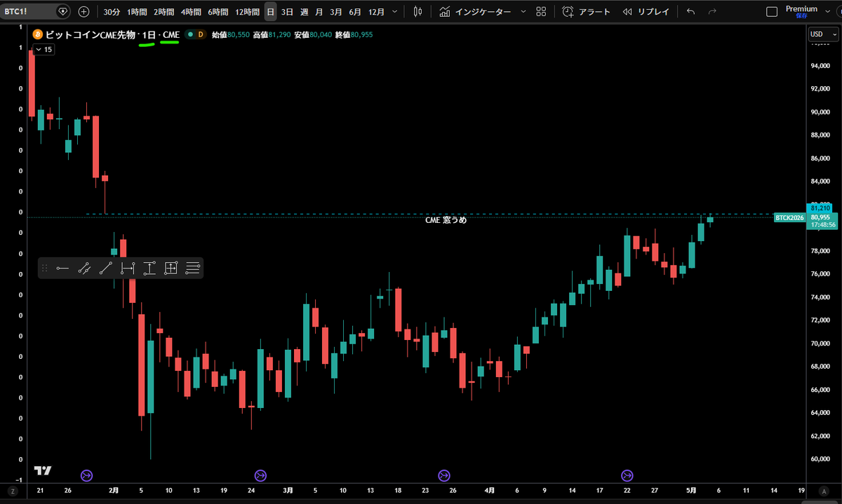Select the 6月 timeframe
Image resolution: width=842 pixels, height=504 pixels.
click(355, 12)
